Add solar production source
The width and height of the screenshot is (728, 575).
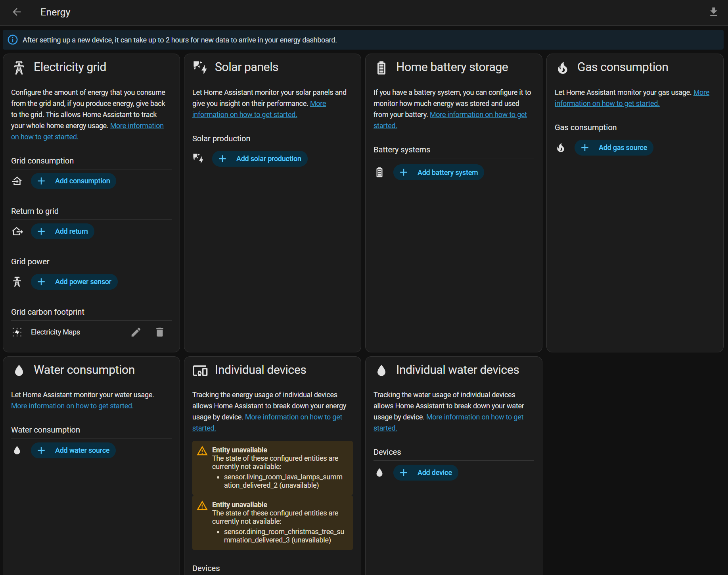(260, 159)
